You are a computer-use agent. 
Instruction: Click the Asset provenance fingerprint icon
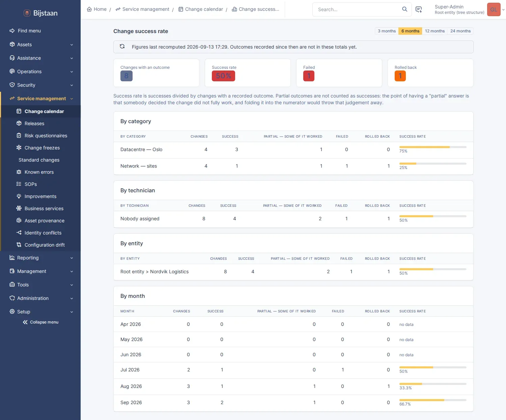pyautogui.click(x=19, y=221)
